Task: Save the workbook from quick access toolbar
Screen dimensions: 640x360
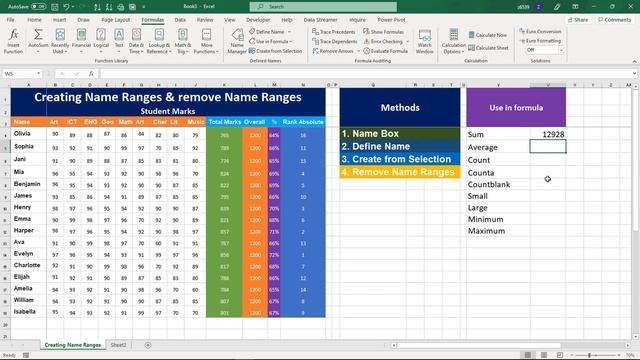Action: [55, 7]
